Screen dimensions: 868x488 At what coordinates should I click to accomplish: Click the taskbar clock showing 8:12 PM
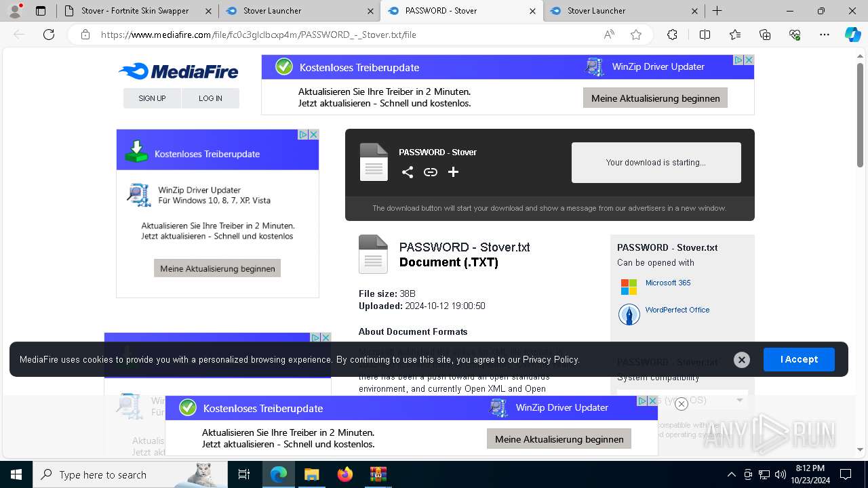click(810, 474)
